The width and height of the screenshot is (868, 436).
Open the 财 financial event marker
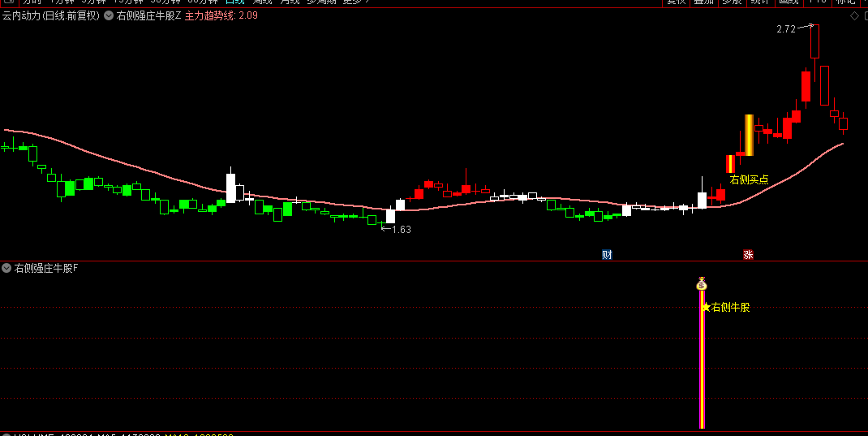click(607, 255)
